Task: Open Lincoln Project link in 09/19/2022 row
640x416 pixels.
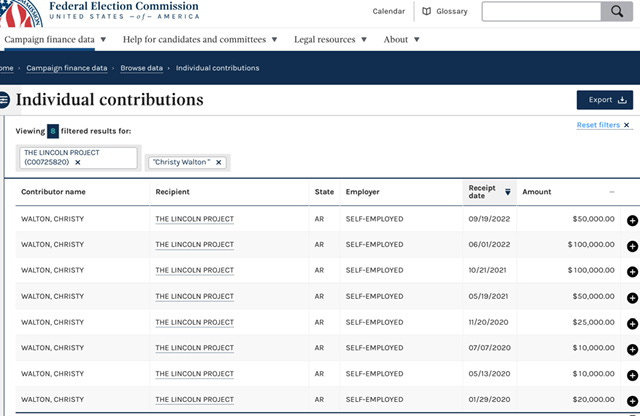Action: [x=194, y=219]
